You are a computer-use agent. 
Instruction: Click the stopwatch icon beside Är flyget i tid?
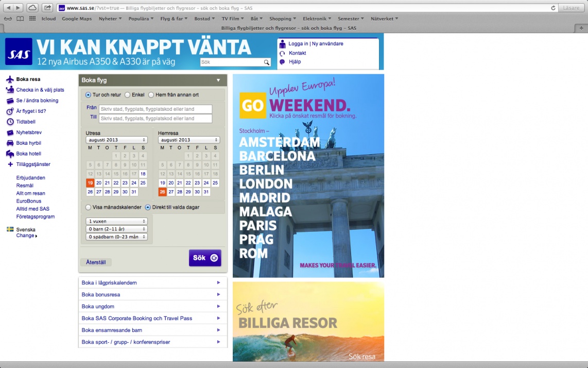(x=10, y=111)
